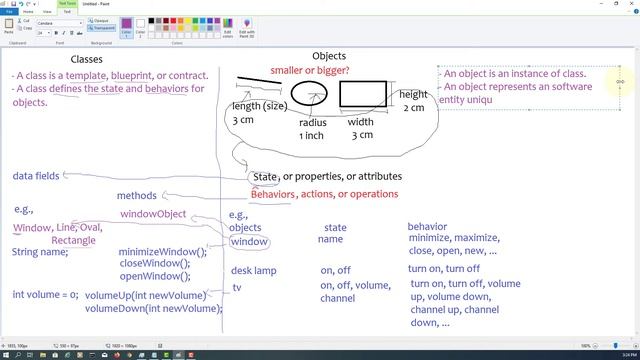Click the Undo arrow icon

21,4
